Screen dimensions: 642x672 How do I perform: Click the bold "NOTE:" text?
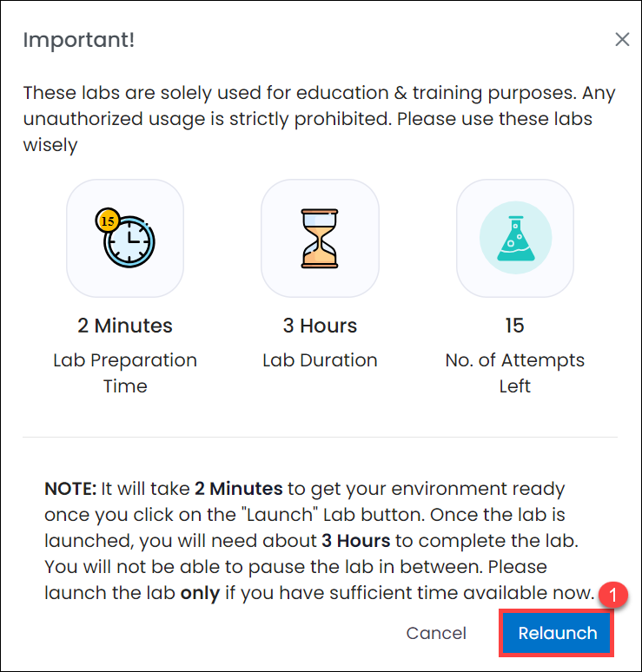click(x=70, y=489)
